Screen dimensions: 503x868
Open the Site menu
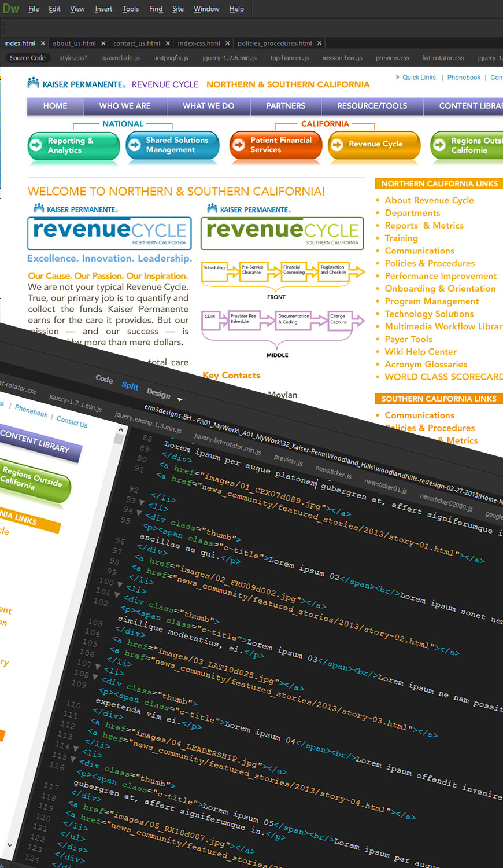pos(177,9)
